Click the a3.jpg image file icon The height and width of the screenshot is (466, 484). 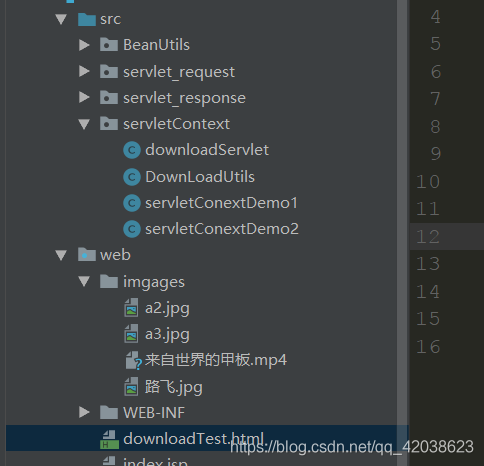pos(131,334)
